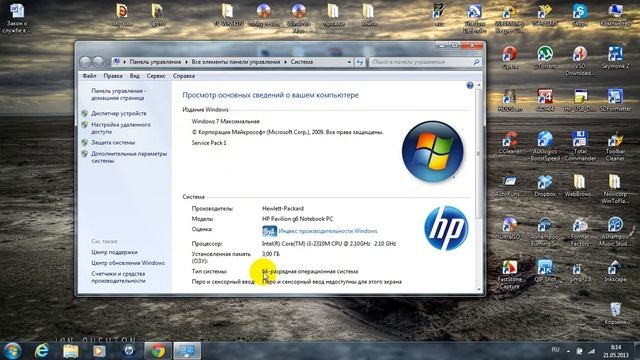Open the Recycle Bin (Корзина) icon

pos(615,313)
